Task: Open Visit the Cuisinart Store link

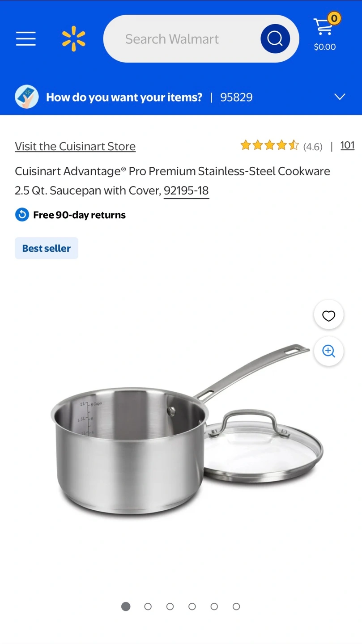Action: 75,146
